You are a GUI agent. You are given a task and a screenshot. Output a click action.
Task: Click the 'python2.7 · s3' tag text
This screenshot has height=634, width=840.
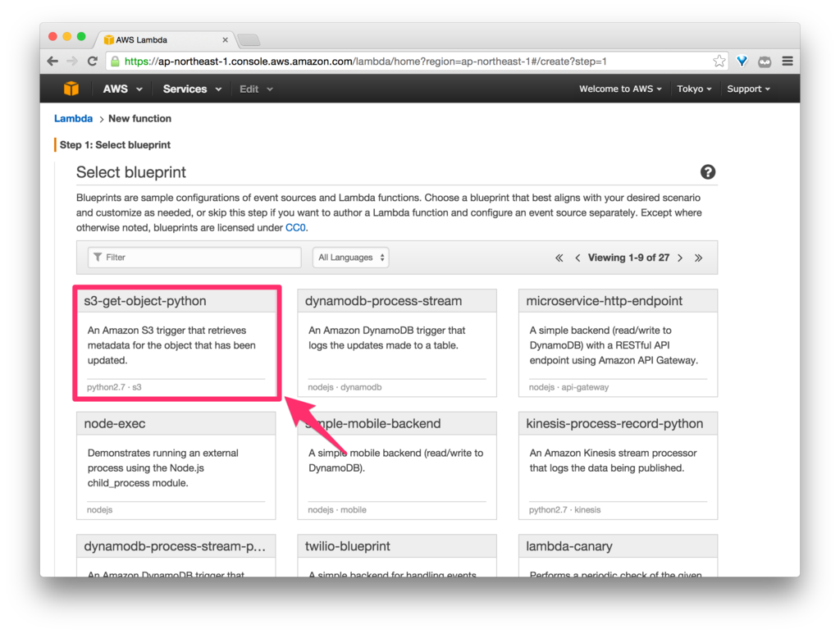(114, 387)
